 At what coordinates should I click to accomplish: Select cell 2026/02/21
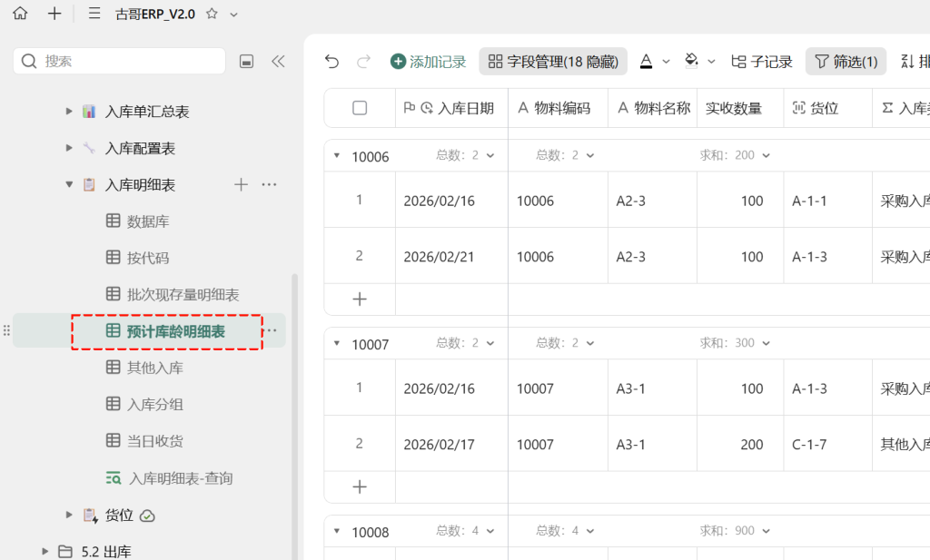452,256
